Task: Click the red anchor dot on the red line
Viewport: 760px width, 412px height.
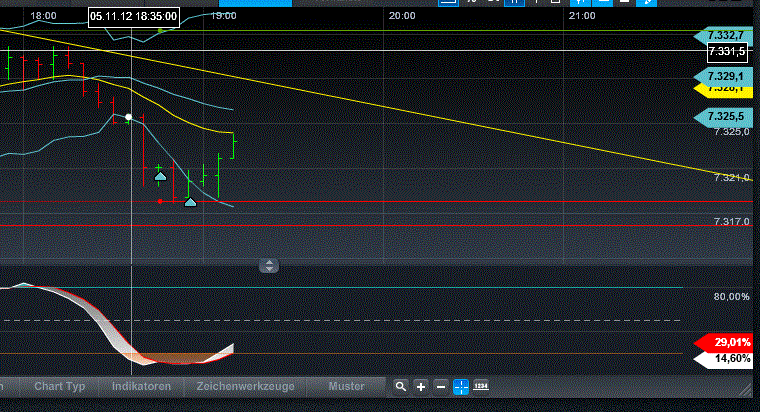Action: pos(160,201)
